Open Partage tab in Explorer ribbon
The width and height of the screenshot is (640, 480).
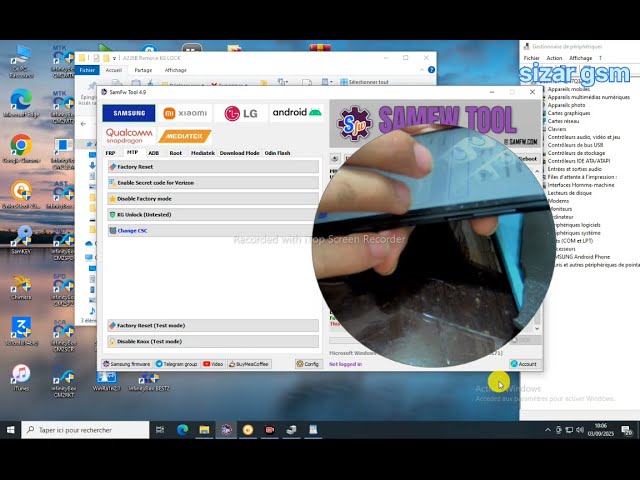click(143, 70)
